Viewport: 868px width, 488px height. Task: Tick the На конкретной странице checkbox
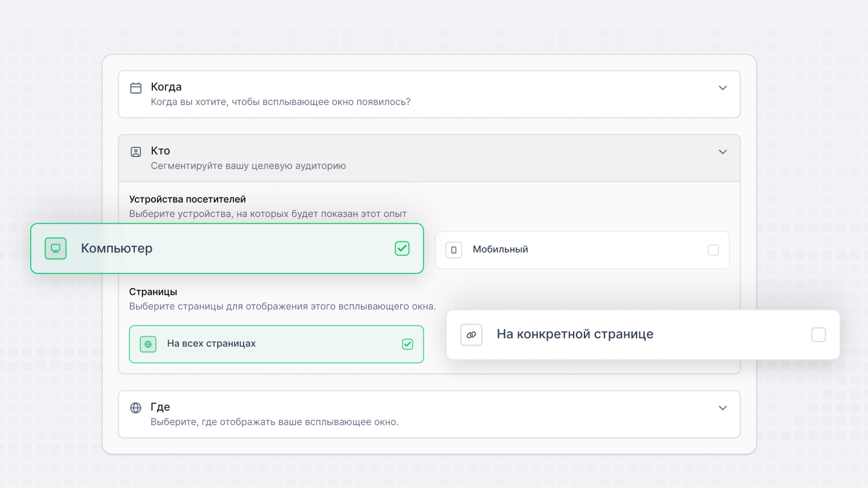[818, 335]
